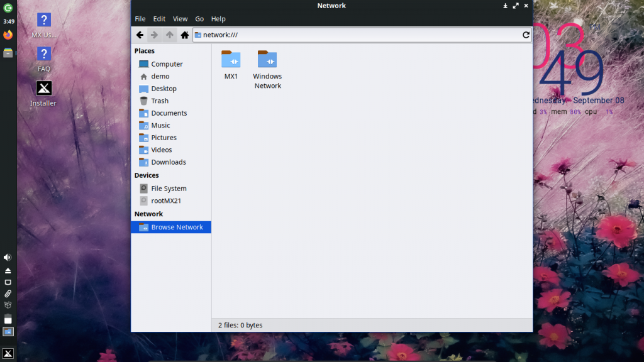Select File System under Devices
Image resolution: width=644 pixels, height=362 pixels.
point(169,189)
